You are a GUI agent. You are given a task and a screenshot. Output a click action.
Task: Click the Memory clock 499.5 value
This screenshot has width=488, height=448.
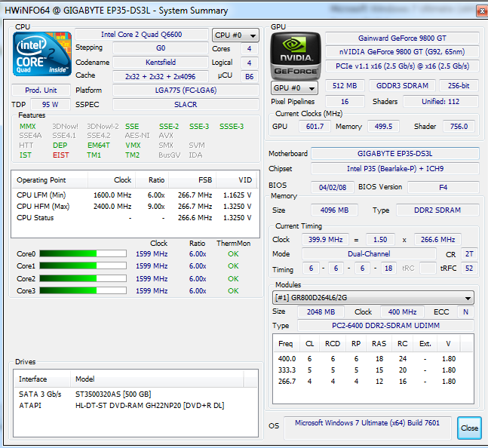coord(383,126)
